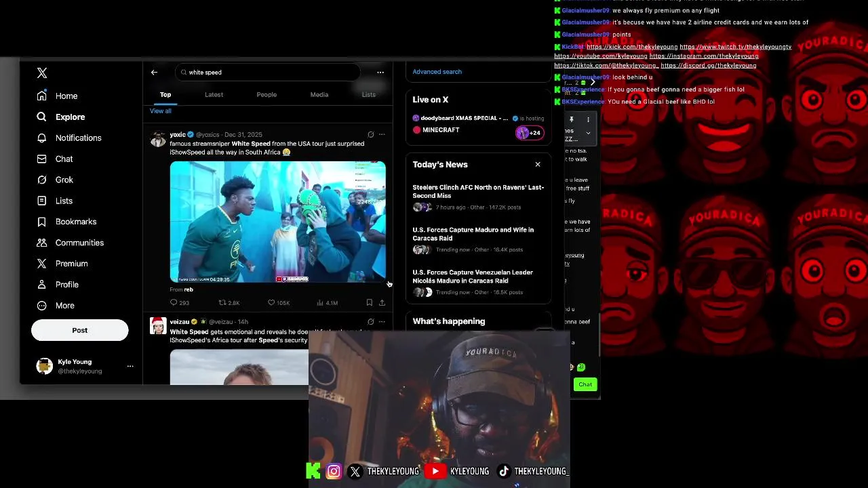Image resolution: width=868 pixels, height=488 pixels.
Task: Click Grok explain icon on yoxic post
Action: click(x=370, y=134)
